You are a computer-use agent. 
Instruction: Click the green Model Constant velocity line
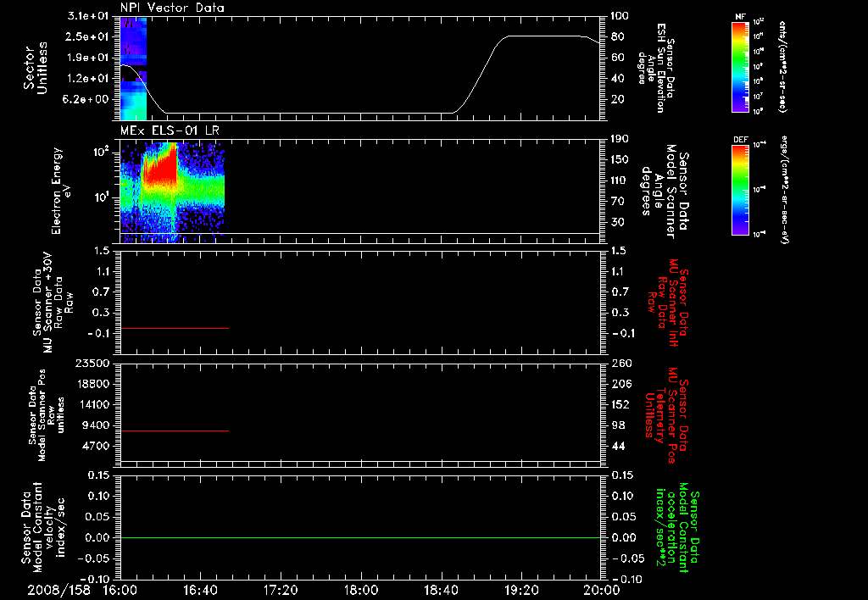(360, 537)
